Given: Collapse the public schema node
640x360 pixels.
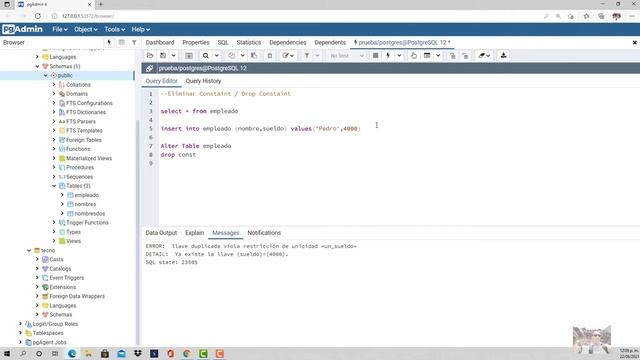Looking at the screenshot, I should pos(46,76).
